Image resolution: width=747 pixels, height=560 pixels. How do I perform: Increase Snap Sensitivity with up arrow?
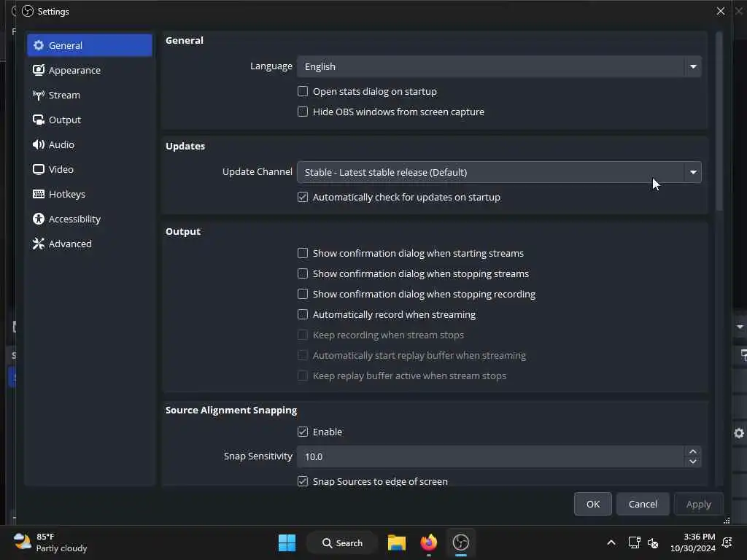[x=693, y=451]
